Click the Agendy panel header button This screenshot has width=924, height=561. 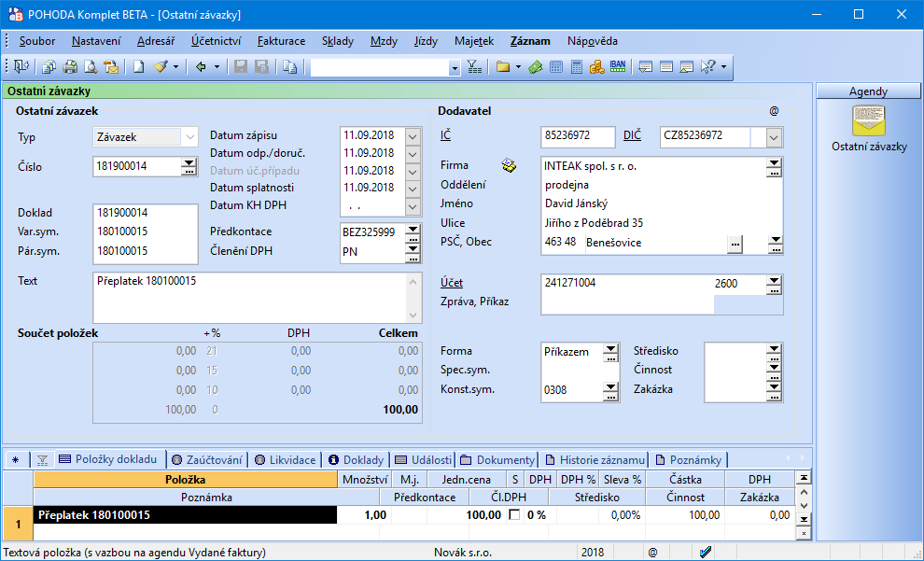tap(868, 91)
